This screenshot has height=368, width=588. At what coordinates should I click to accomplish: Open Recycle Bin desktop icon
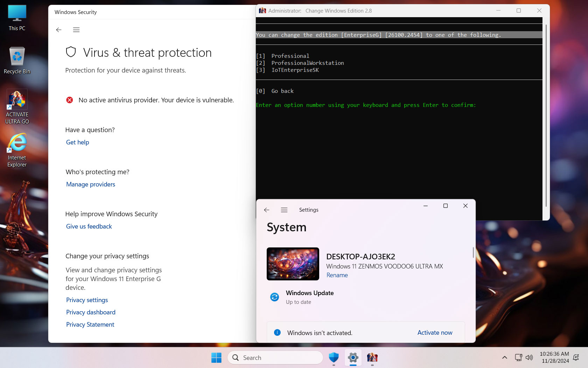click(x=17, y=61)
